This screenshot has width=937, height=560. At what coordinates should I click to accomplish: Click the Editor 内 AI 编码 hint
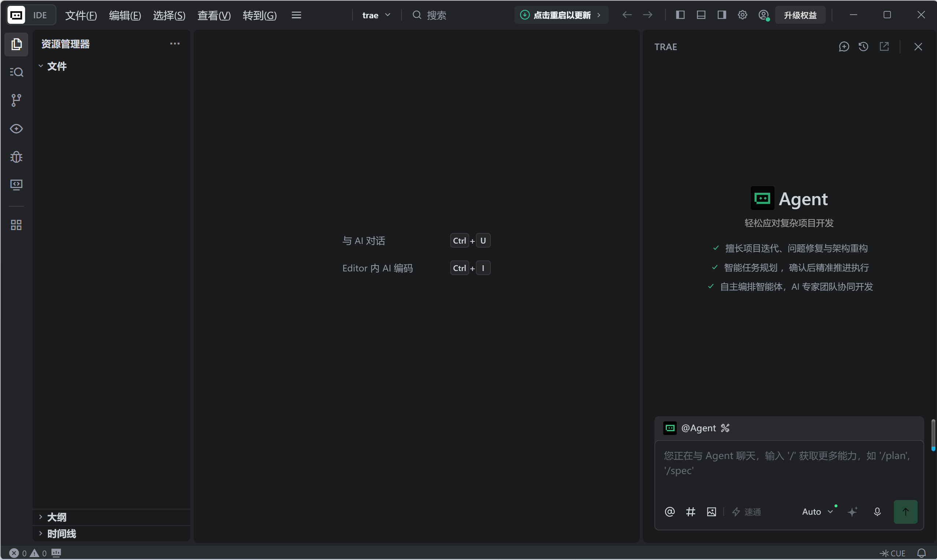pyautogui.click(x=377, y=268)
